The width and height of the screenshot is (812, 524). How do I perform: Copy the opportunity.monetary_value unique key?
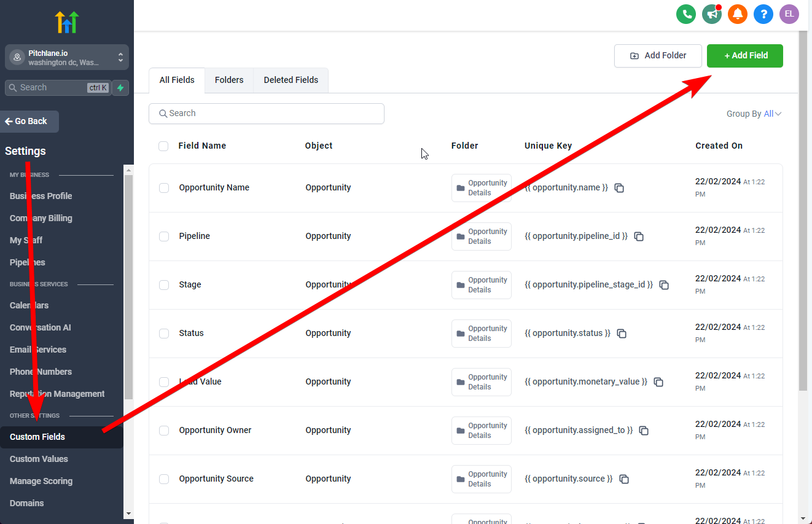click(x=658, y=382)
